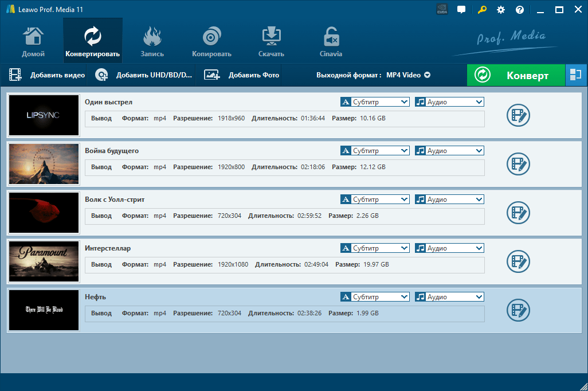The height and width of the screenshot is (391, 588).
Task: Click the resolution value 1920x1080
Action: point(233,264)
